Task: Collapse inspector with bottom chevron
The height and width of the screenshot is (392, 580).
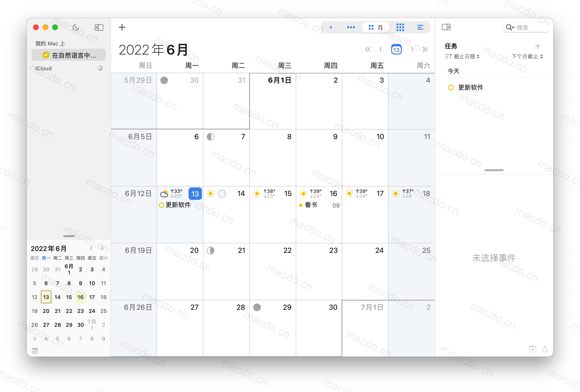Action: click(443, 348)
